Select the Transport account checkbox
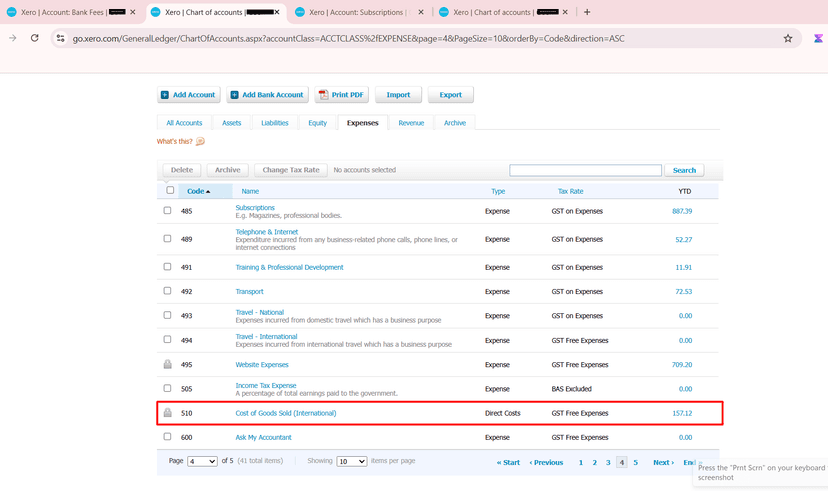This screenshot has height=491, width=828. 168,291
